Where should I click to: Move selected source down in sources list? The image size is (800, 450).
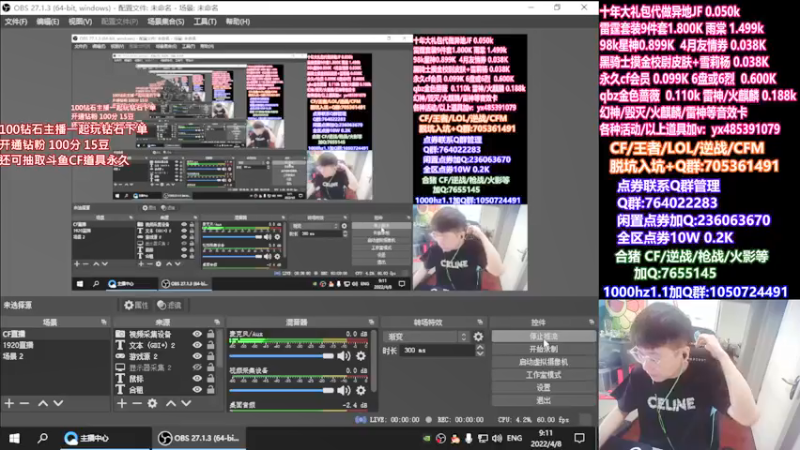[186, 404]
